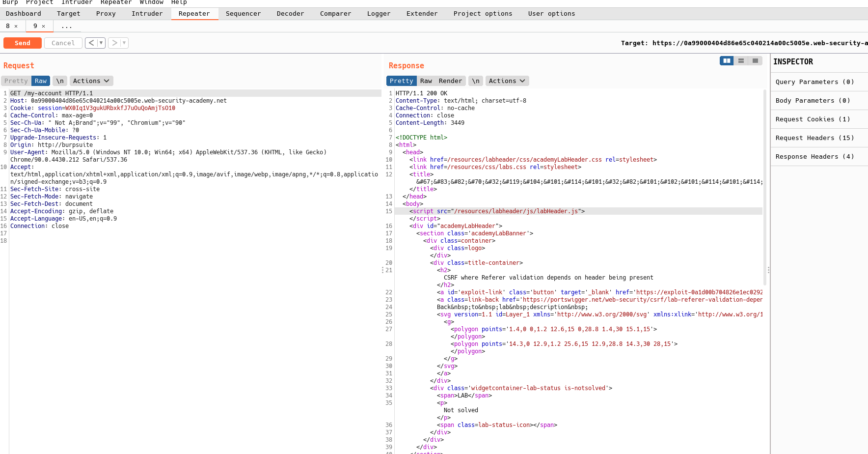The image size is (868, 454).
Task: Close Repeater tab 9 with its x
Action: click(43, 26)
